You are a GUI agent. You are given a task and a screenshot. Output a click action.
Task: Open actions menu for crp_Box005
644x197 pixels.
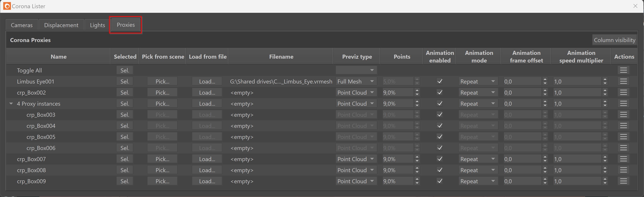pos(623,137)
